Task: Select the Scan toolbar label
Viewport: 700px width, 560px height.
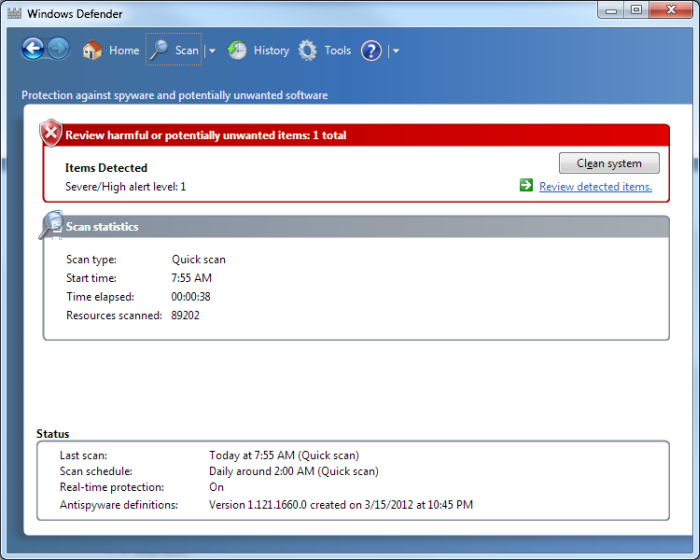Action: (x=187, y=50)
